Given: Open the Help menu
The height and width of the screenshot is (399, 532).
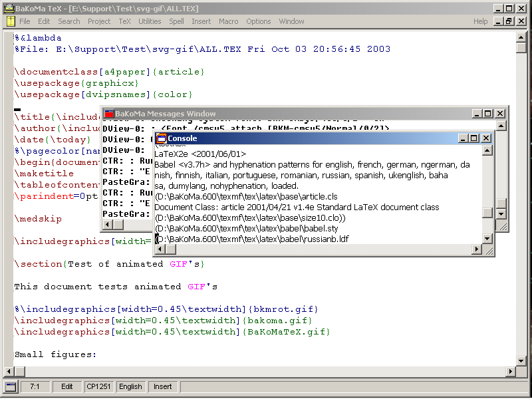Looking at the screenshot, I should pyautogui.click(x=480, y=21).
